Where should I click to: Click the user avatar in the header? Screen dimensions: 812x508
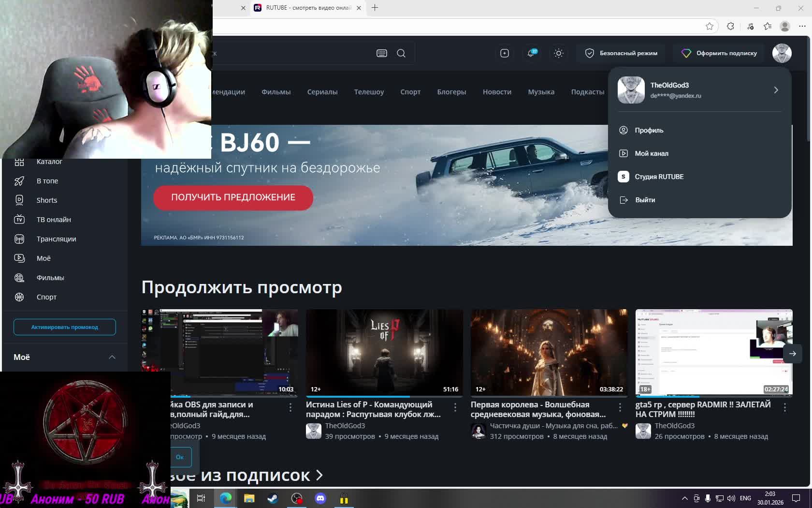782,53
